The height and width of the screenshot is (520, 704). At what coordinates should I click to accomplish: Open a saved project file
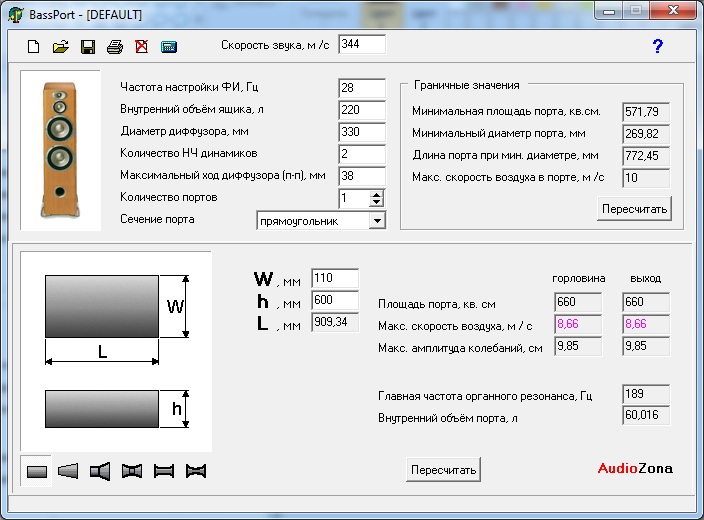(x=61, y=46)
